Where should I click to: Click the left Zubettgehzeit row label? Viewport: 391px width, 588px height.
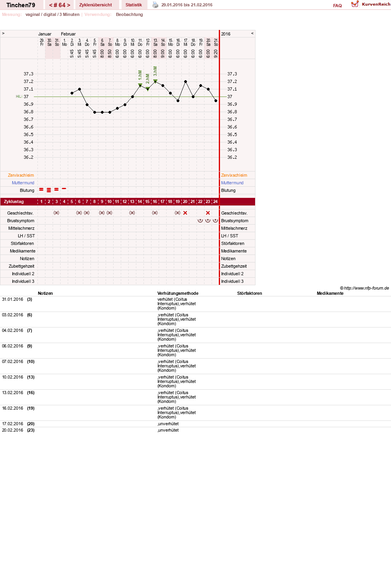click(x=22, y=266)
